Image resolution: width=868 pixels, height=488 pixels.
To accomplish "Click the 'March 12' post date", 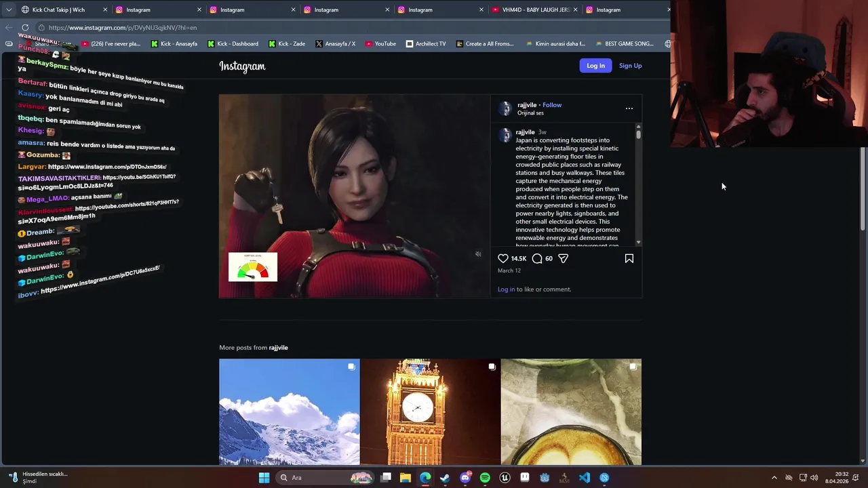I will click(x=509, y=271).
